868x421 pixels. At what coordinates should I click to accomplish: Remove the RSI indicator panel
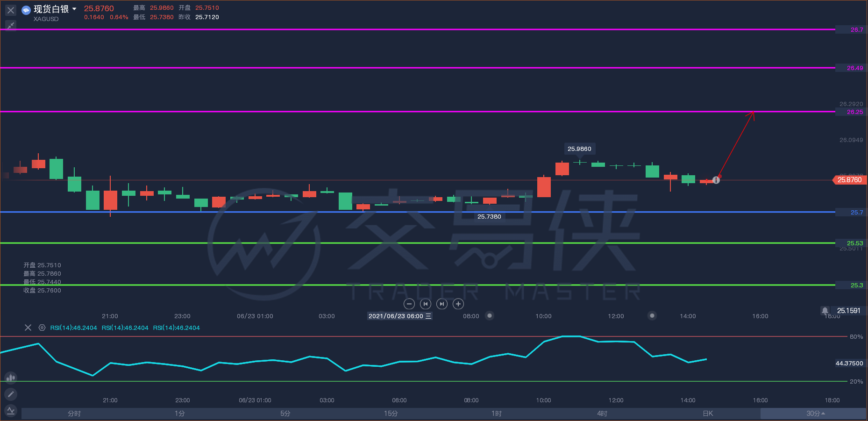click(28, 328)
